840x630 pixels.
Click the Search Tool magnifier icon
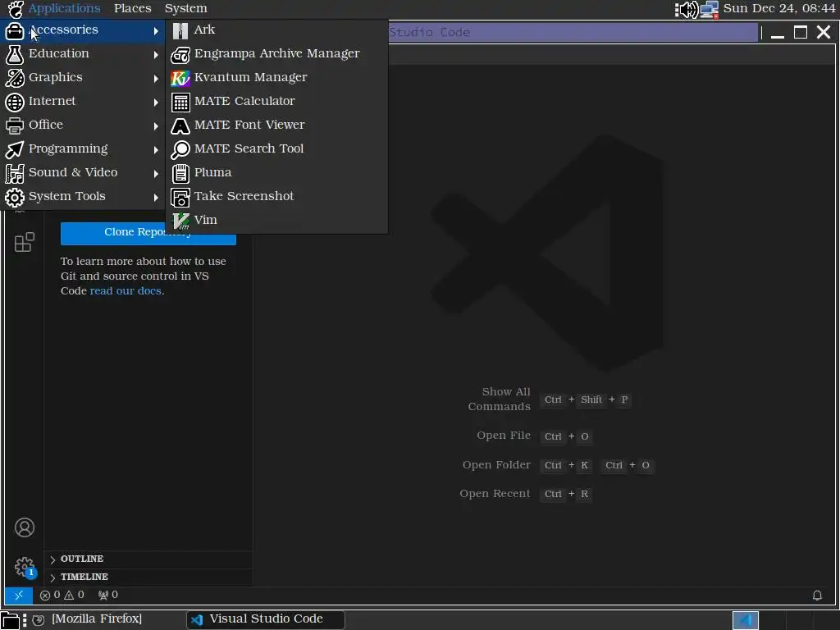[x=180, y=149]
